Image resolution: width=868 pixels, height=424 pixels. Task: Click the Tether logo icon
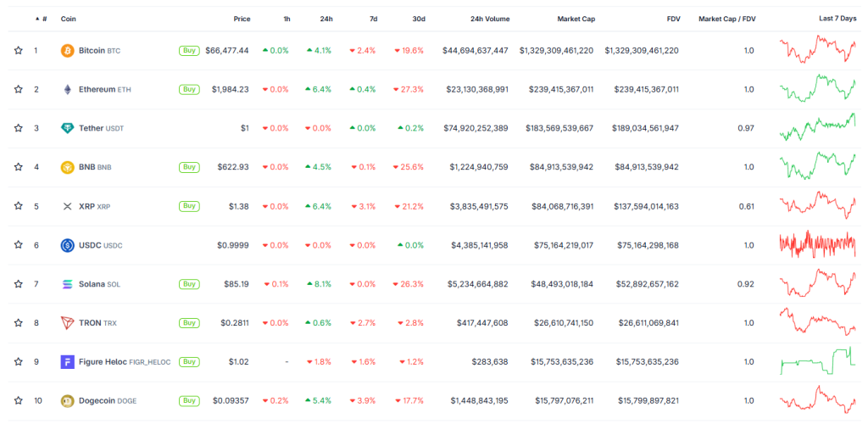pos(68,128)
